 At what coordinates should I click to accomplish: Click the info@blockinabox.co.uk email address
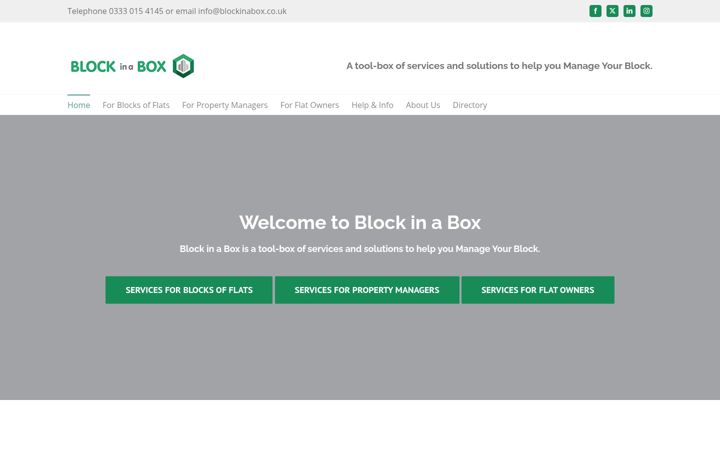[242, 11]
